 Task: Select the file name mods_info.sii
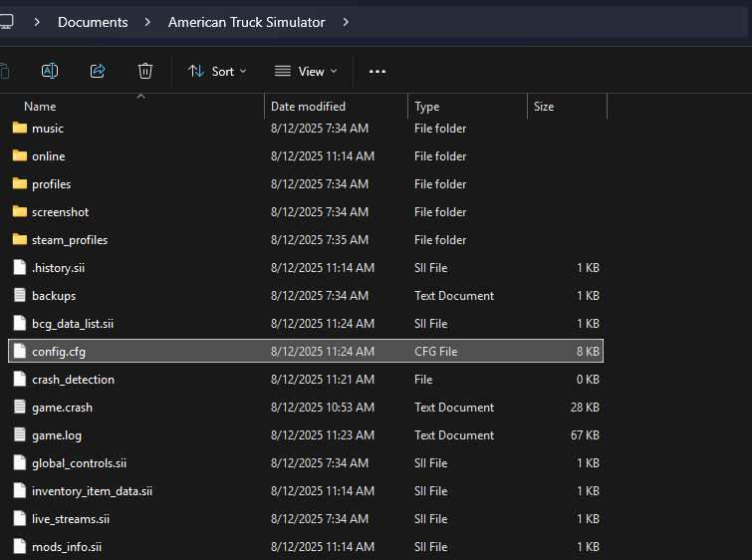(x=67, y=547)
